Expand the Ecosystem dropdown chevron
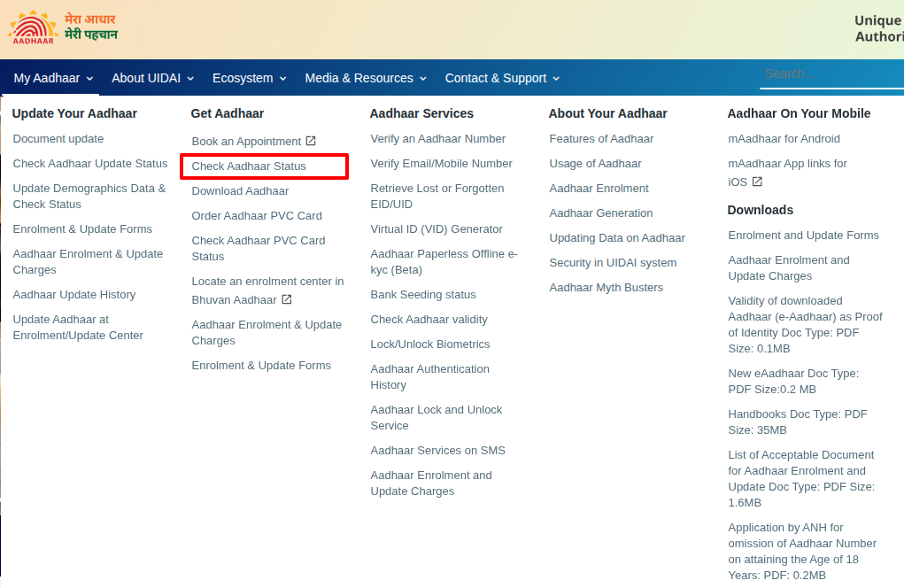The image size is (904, 588). (283, 79)
